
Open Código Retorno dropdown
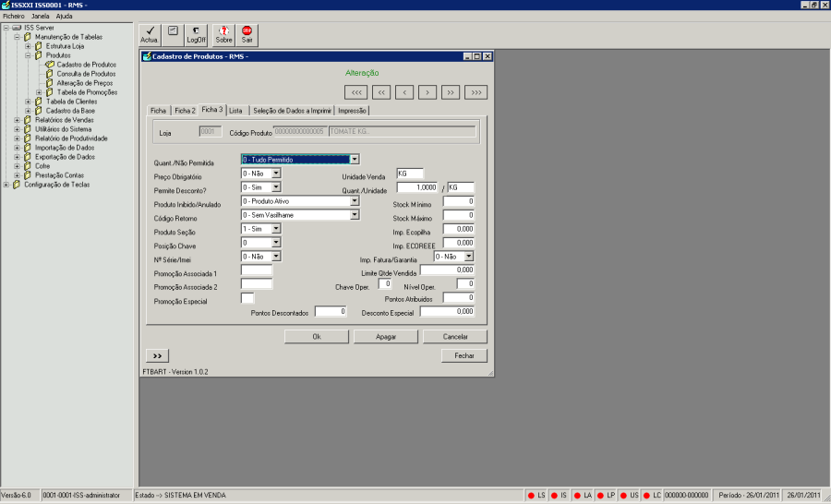click(x=355, y=215)
